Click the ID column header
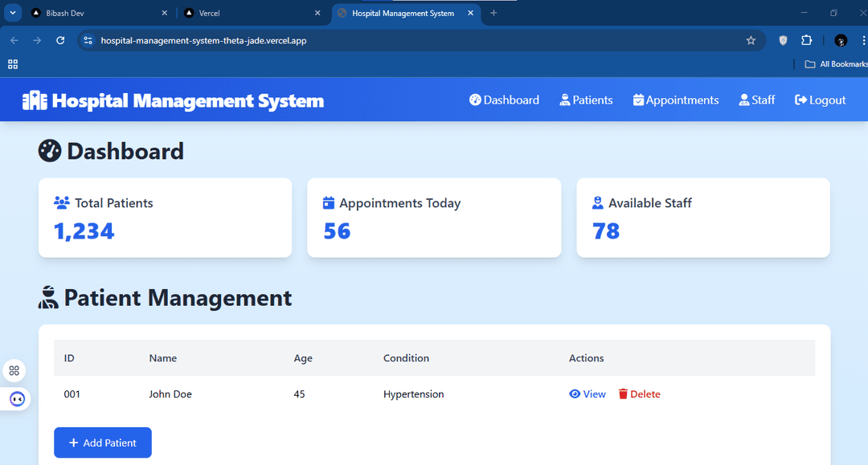 69,358
